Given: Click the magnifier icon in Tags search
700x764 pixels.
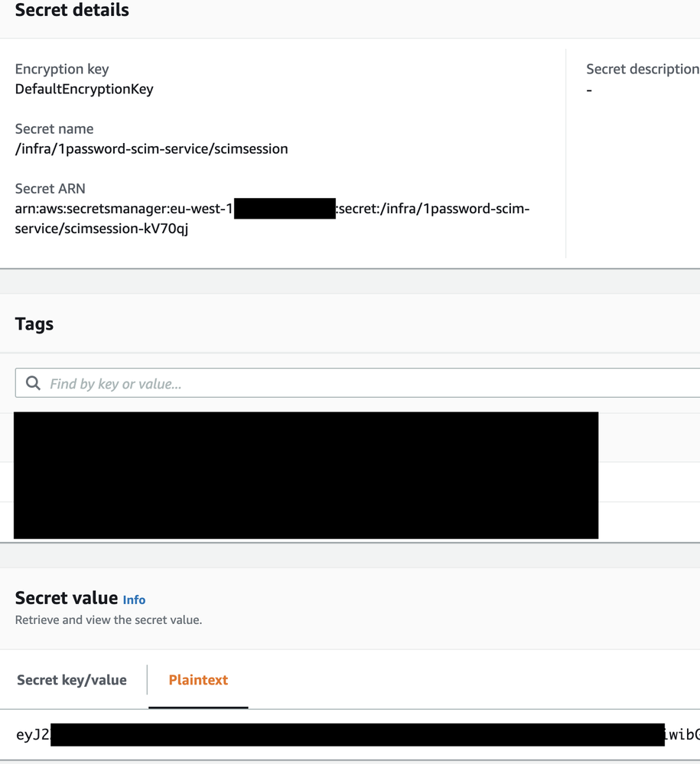Looking at the screenshot, I should (33, 383).
